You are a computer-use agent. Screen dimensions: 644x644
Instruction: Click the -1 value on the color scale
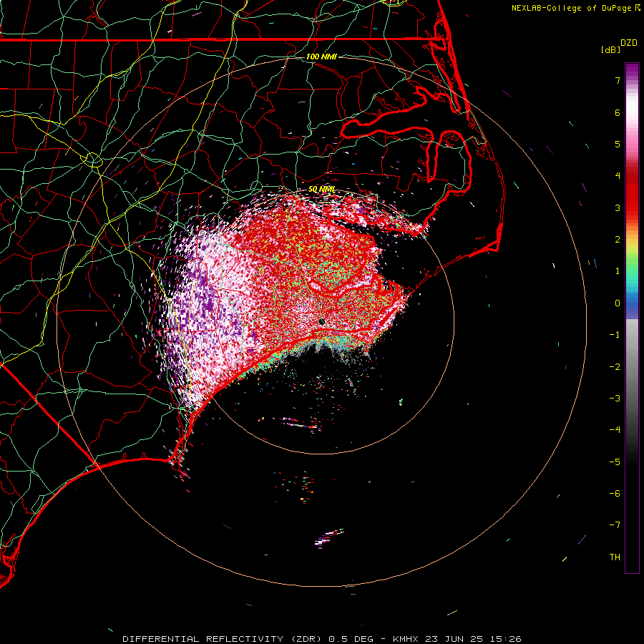click(x=615, y=335)
